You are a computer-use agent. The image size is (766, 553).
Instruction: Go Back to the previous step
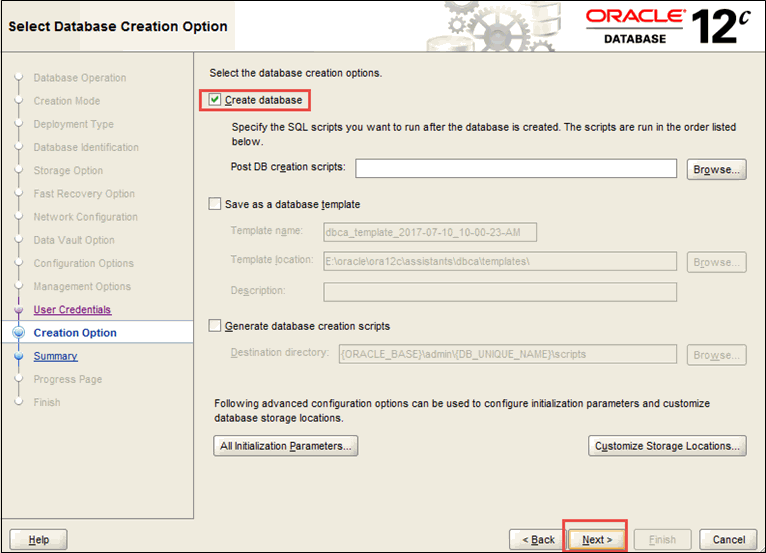click(538, 539)
